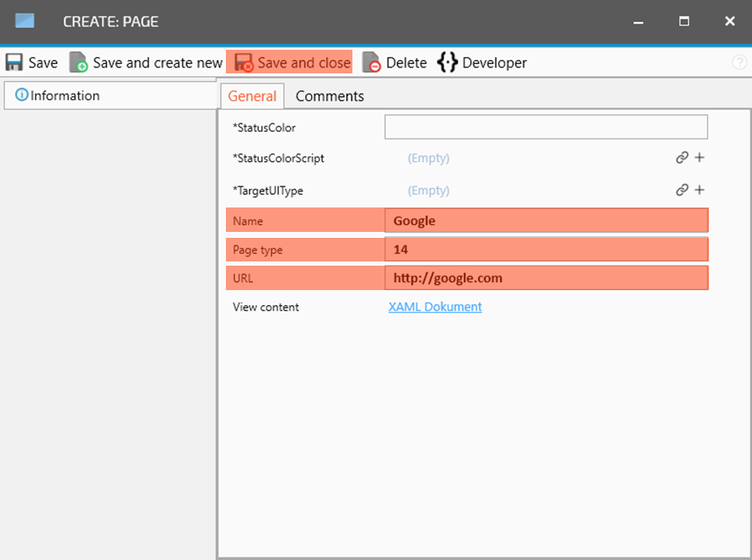Add a TargetUIType with the plus icon

[x=700, y=191]
